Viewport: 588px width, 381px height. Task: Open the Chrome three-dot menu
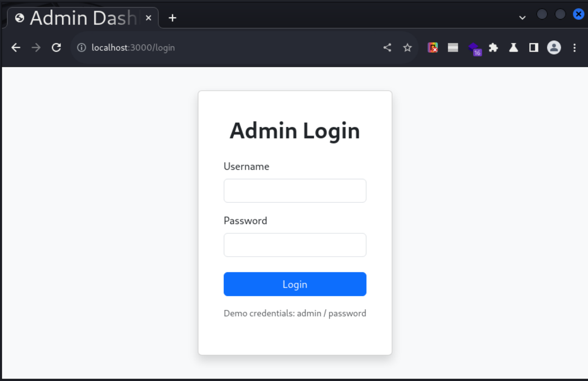574,48
